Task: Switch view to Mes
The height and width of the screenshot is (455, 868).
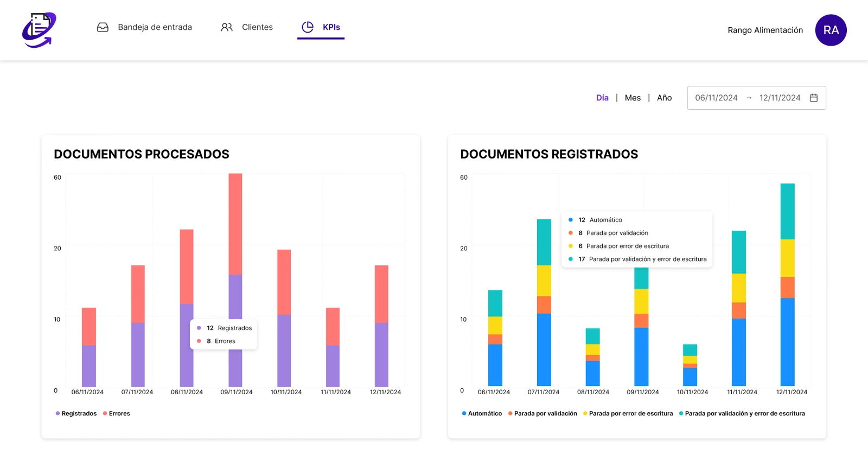Action: pos(633,98)
